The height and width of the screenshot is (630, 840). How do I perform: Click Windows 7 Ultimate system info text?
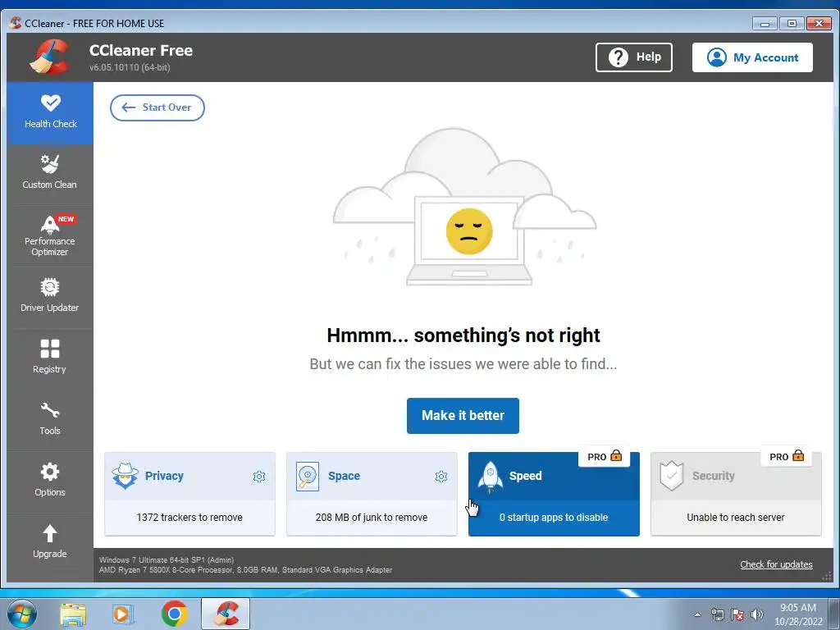[167, 559]
